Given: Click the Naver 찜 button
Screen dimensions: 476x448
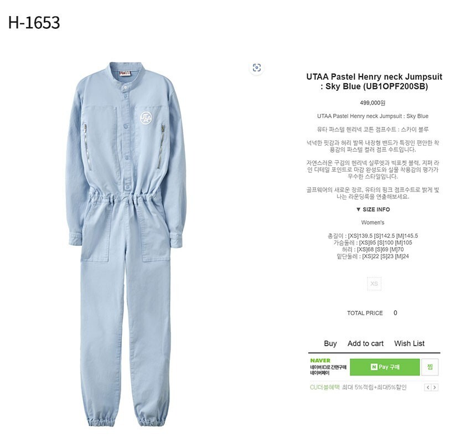Looking at the screenshot, I should pos(430,367).
